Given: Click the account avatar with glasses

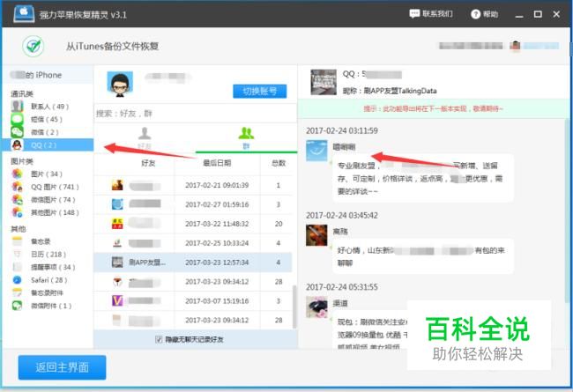Looking at the screenshot, I should click(x=120, y=85).
